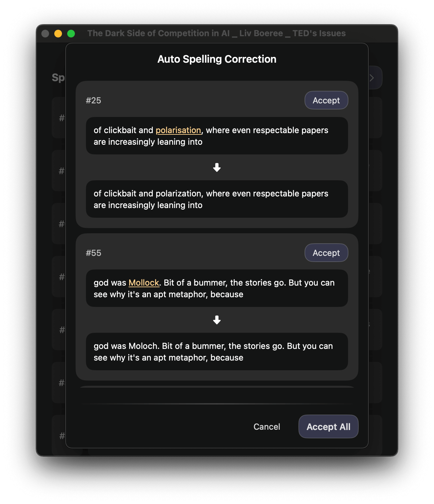
Task: Click the green zoom traffic light button
Action: pos(71,33)
